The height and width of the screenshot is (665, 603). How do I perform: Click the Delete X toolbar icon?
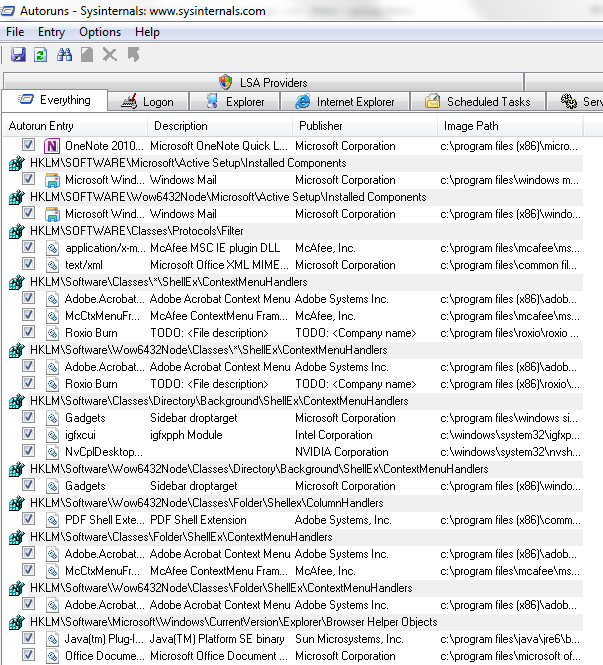click(109, 55)
